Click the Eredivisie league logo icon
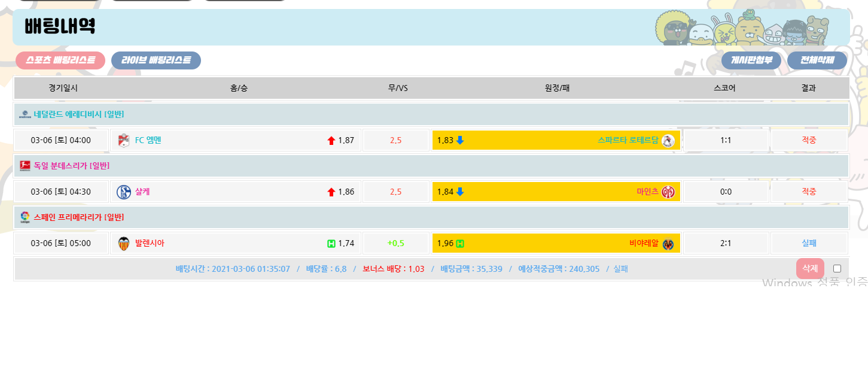 (25, 114)
